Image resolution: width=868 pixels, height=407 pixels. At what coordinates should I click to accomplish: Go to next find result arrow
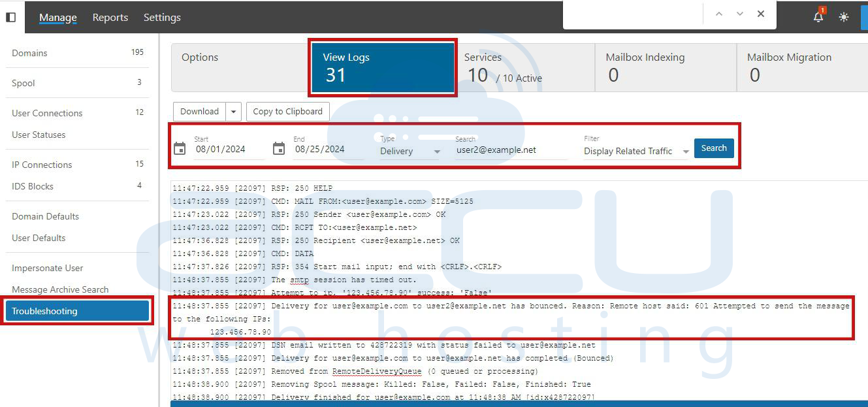(740, 14)
